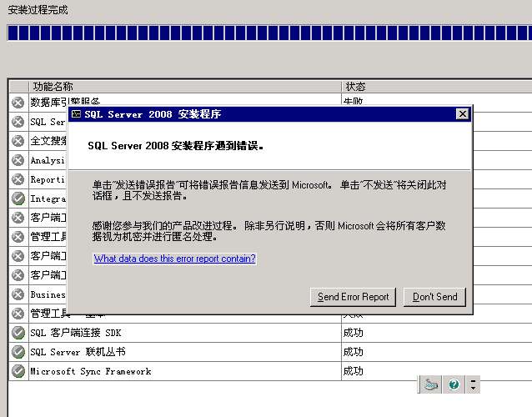
Task: Open the language bar help icon
Action: point(454,384)
